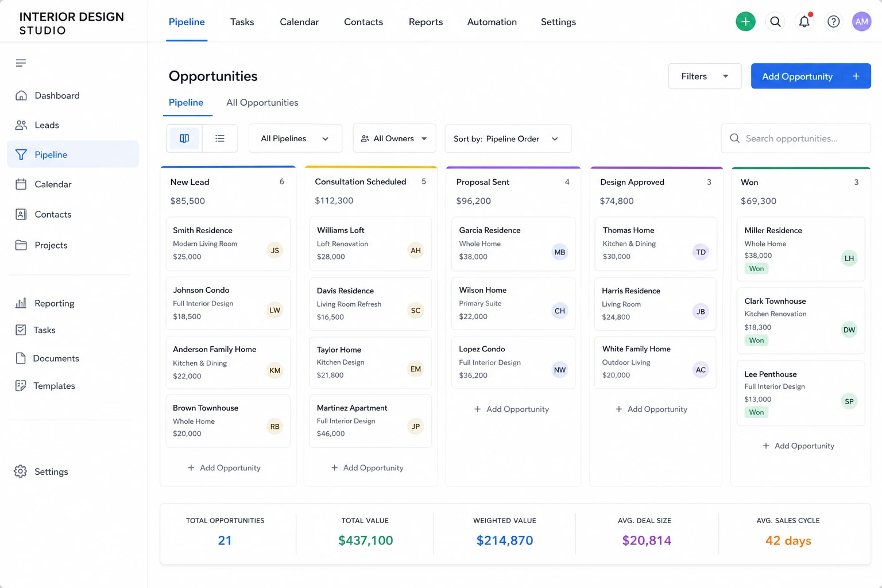
Task: Click the Interior Design Studio logo
Action: (x=71, y=23)
